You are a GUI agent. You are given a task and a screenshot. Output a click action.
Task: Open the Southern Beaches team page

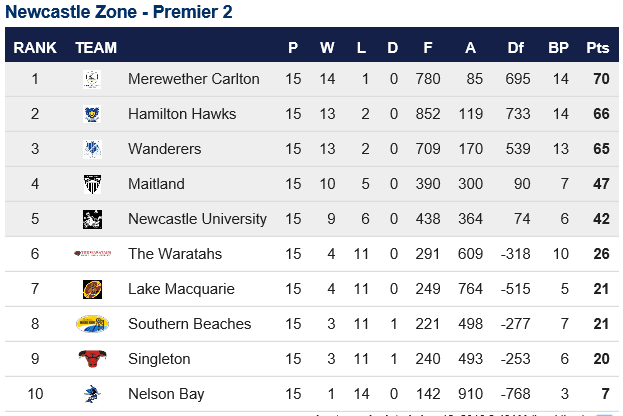click(190, 324)
